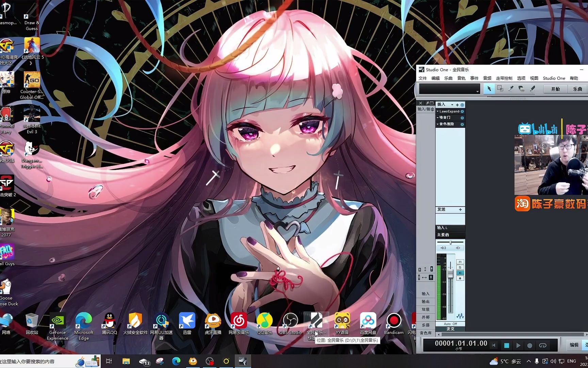Add a new send in 发送 section
This screenshot has height=368, width=588.
[x=460, y=210]
